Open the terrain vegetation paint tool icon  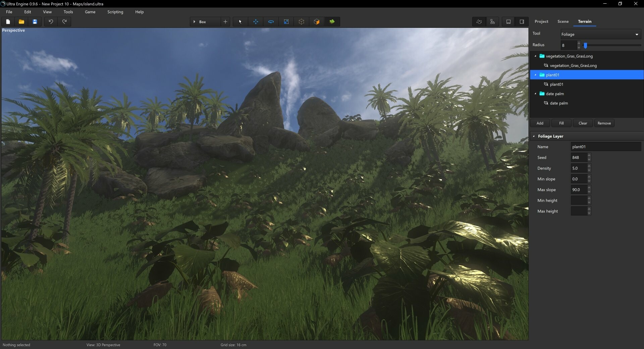pyautogui.click(x=332, y=22)
